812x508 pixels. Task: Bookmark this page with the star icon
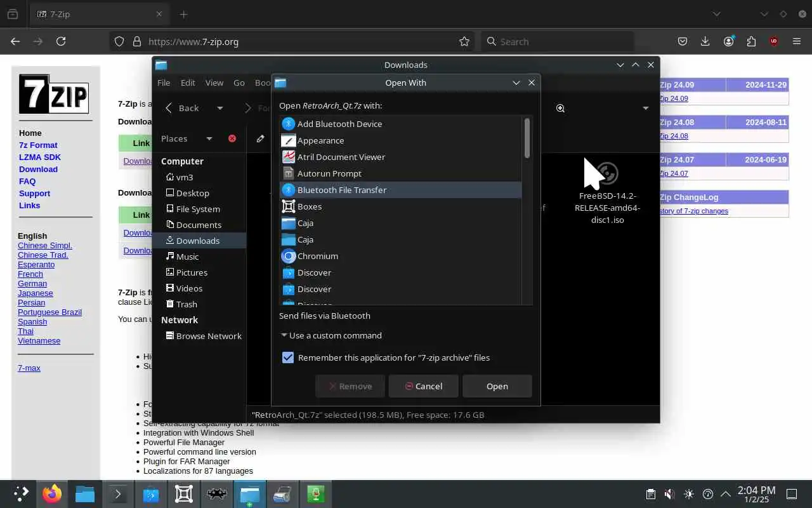pos(464,41)
